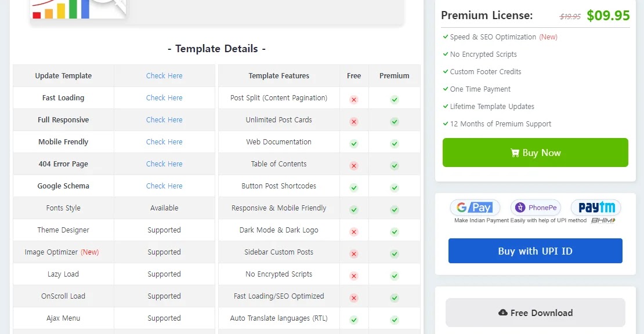The height and width of the screenshot is (334, 644).
Task: Click the Premium check for Responsive & Mobile Friendly
Action: click(395, 210)
